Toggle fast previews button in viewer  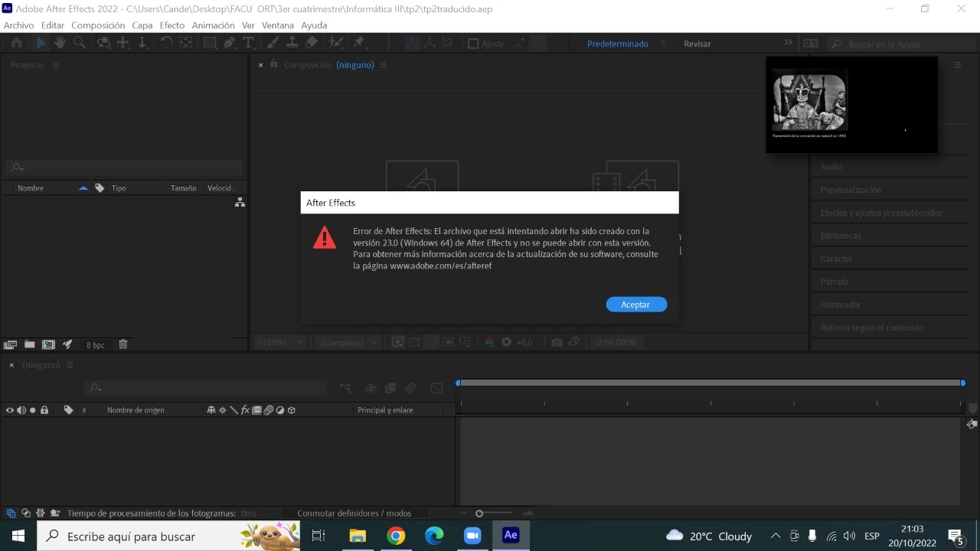(x=397, y=342)
